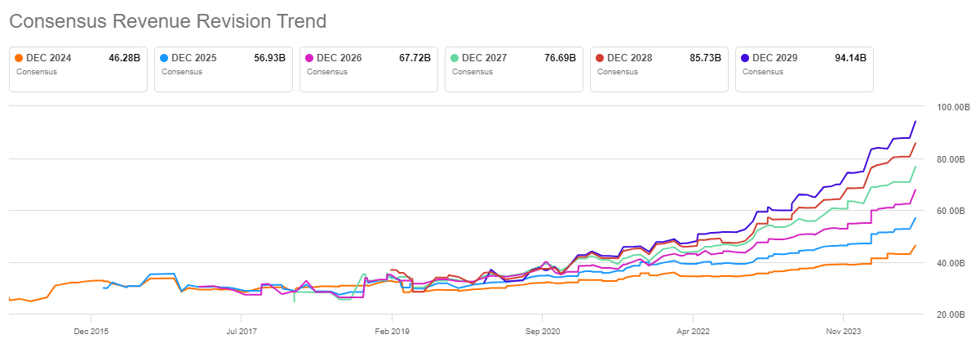The height and width of the screenshot is (348, 980).
Task: Click the blue DEC 2025 legend dot
Action: 164,58
